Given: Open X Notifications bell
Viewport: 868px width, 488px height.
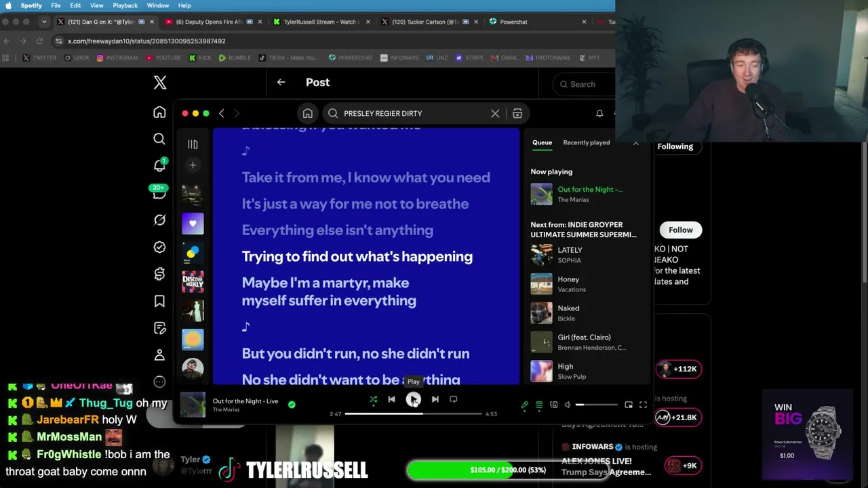Looking at the screenshot, I should click(x=159, y=165).
